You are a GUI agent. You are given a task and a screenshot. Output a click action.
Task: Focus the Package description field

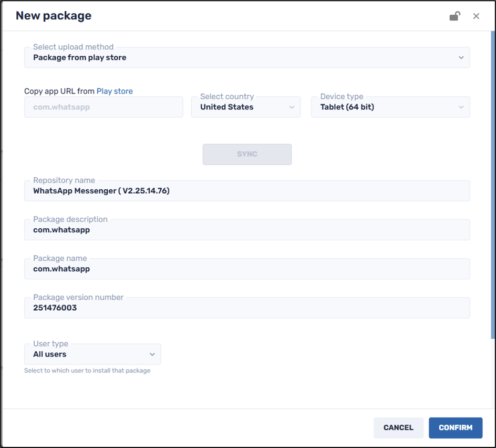click(x=246, y=230)
